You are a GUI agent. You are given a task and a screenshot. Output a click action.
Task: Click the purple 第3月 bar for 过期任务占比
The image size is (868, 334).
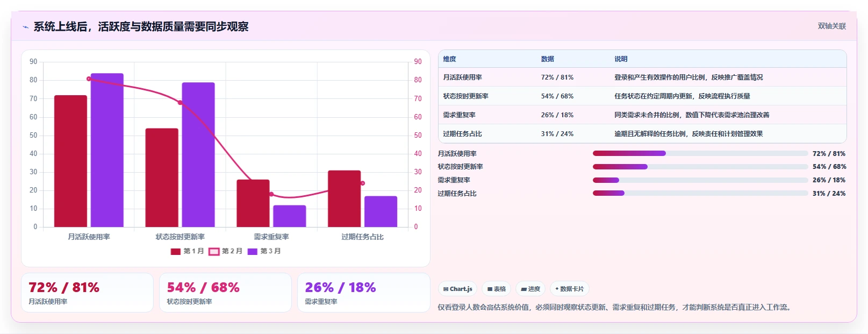[x=381, y=211]
